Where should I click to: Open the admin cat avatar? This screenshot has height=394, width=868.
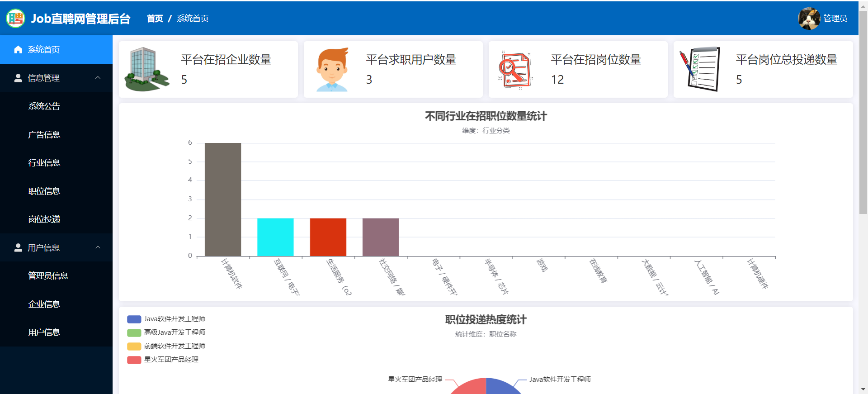coord(809,19)
